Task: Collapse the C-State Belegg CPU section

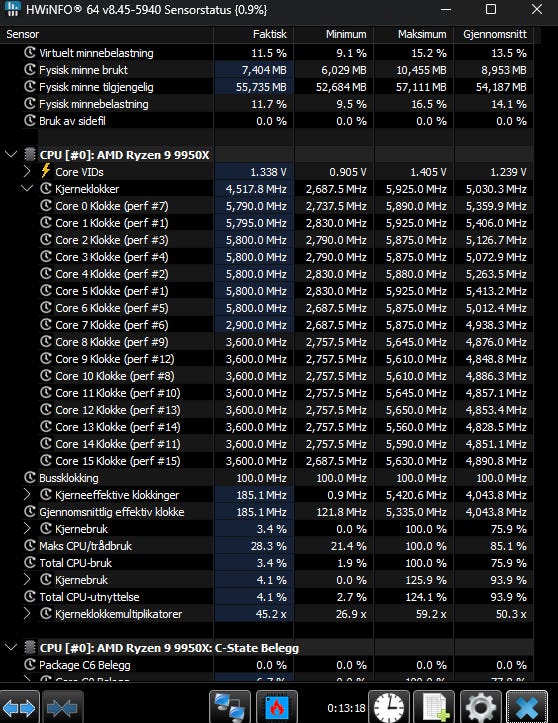Action: (11, 648)
